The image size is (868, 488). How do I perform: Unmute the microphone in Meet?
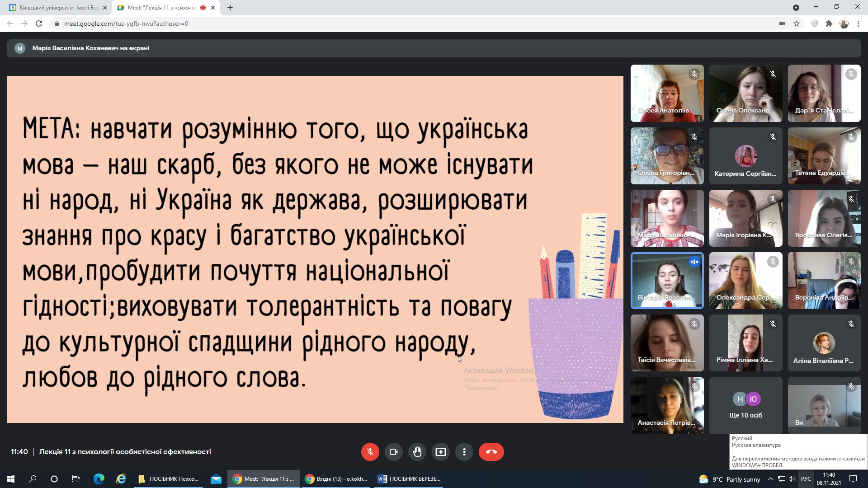[x=370, y=451]
